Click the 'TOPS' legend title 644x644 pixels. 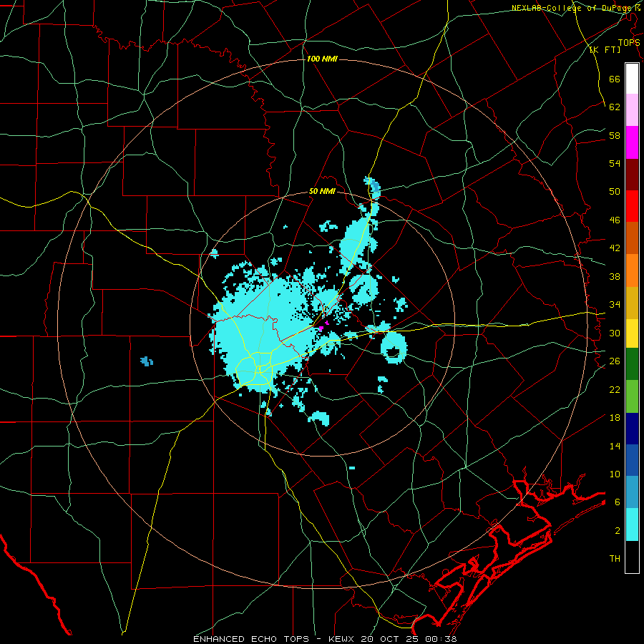(629, 42)
